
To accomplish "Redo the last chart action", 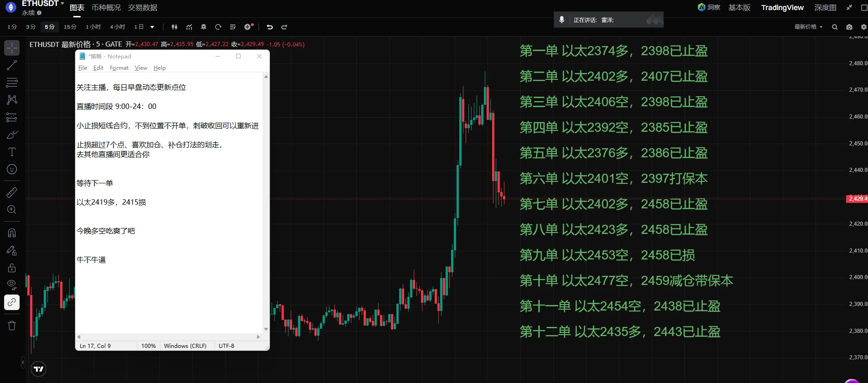I will [x=284, y=27].
